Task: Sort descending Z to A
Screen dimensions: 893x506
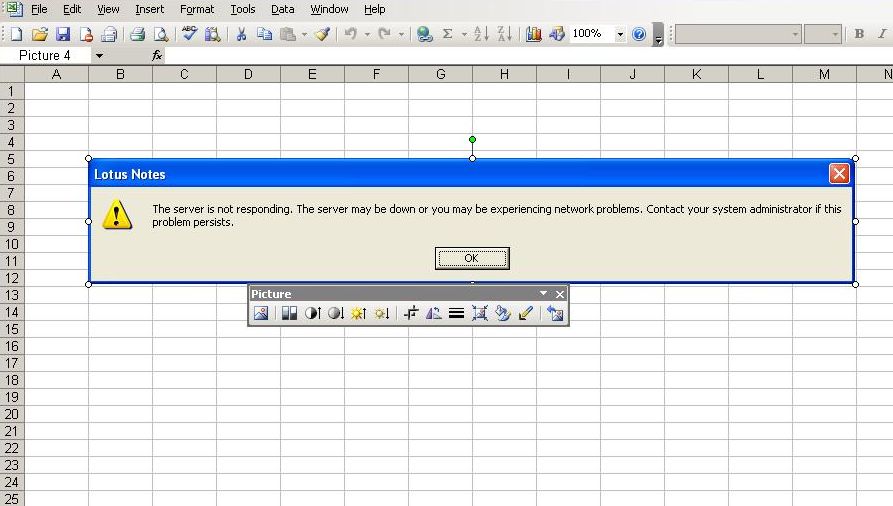Action: click(505, 34)
